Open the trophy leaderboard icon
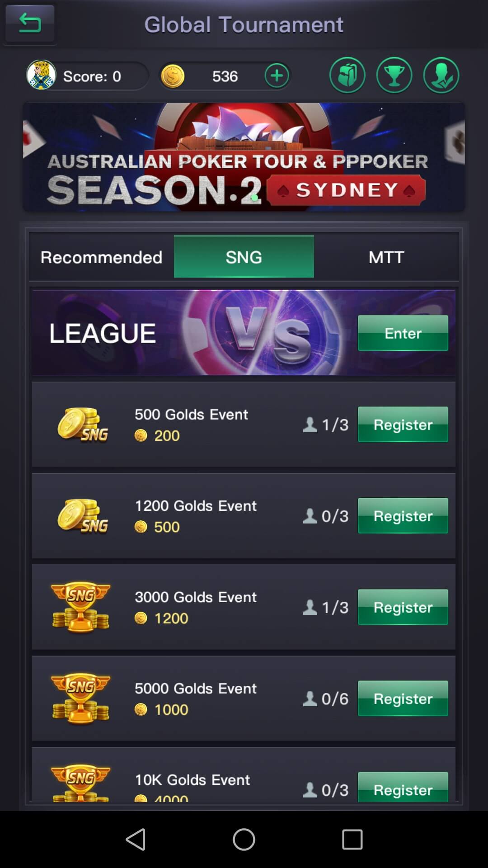 click(394, 75)
